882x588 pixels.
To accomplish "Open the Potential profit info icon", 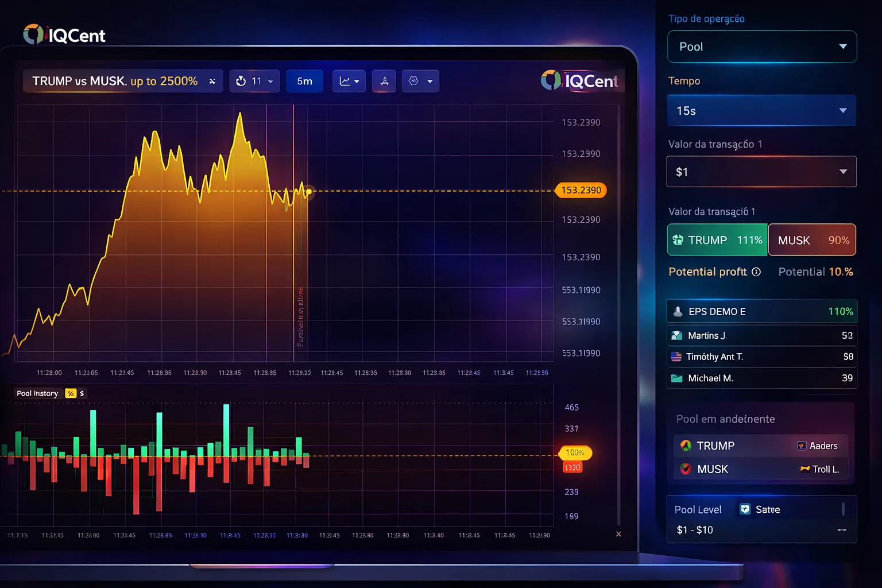I will pyautogui.click(x=756, y=272).
